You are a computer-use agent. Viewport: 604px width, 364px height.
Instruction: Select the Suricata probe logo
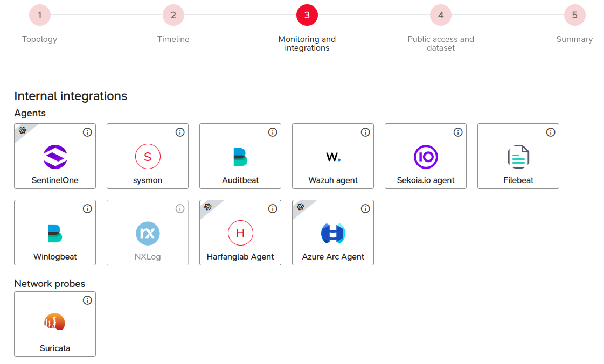tap(55, 321)
